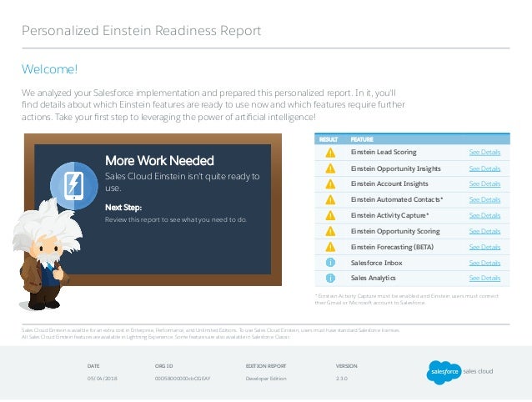Click the Sales Analytics info icon
The width and height of the screenshot is (532, 402).
coord(330,279)
